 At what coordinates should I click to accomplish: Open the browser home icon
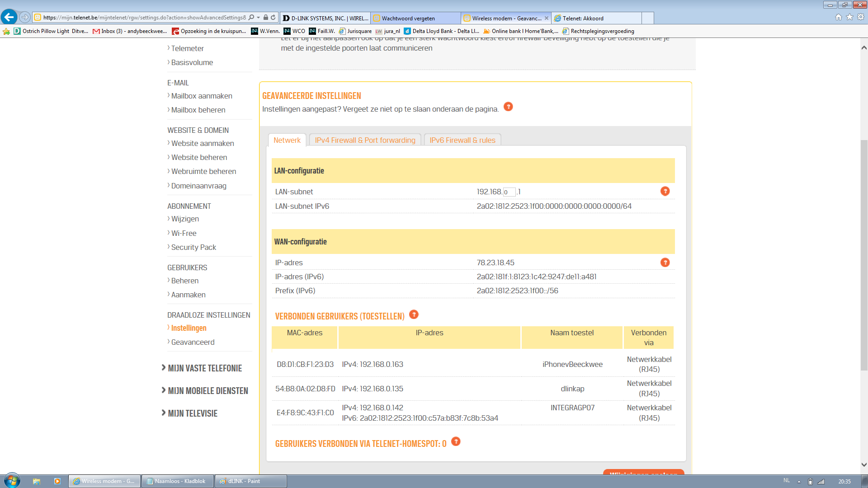click(839, 17)
